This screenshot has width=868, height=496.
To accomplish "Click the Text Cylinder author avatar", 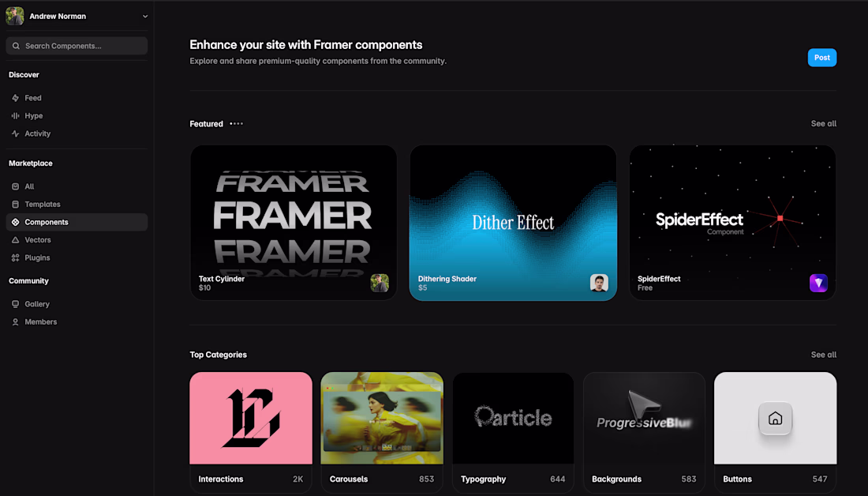I will click(x=380, y=283).
